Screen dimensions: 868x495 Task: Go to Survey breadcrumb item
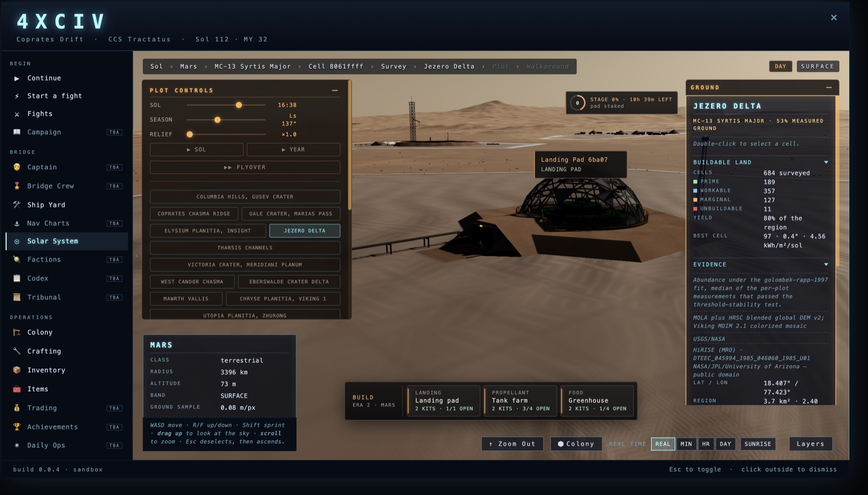click(393, 66)
